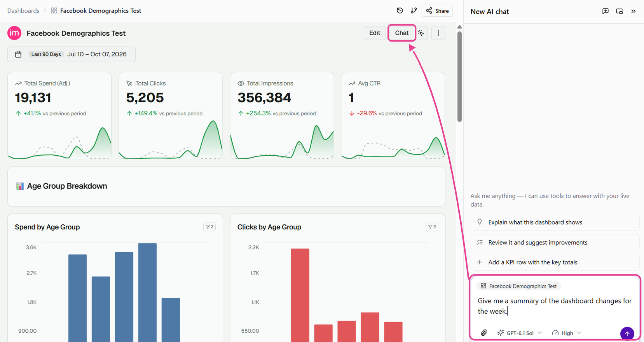Click the Share button
This screenshot has width=644, height=342.
[437, 10]
